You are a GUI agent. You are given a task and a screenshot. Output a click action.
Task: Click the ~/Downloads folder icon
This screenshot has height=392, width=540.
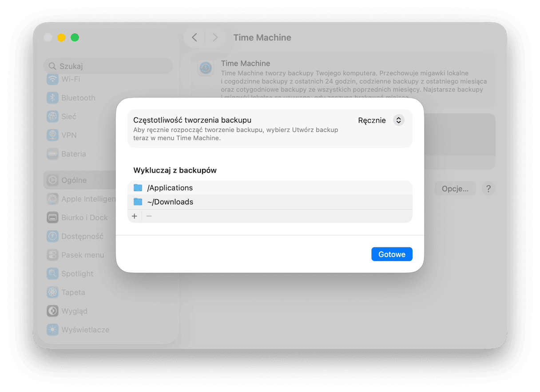pyautogui.click(x=138, y=202)
